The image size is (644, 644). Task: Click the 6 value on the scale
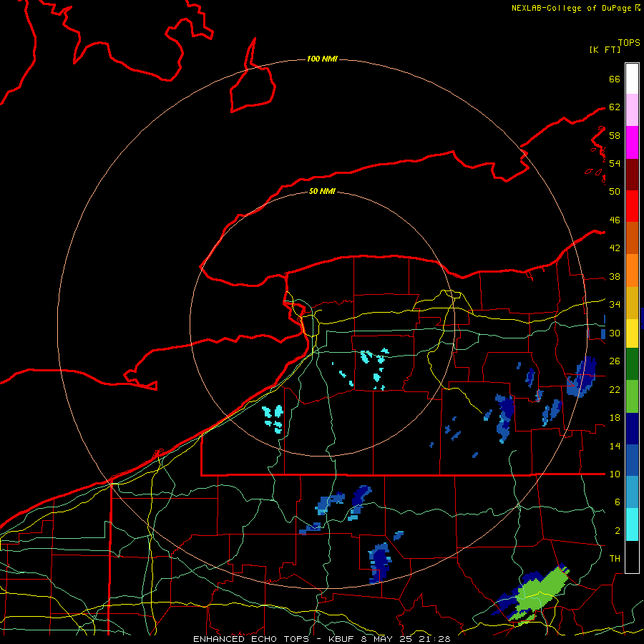click(x=618, y=502)
